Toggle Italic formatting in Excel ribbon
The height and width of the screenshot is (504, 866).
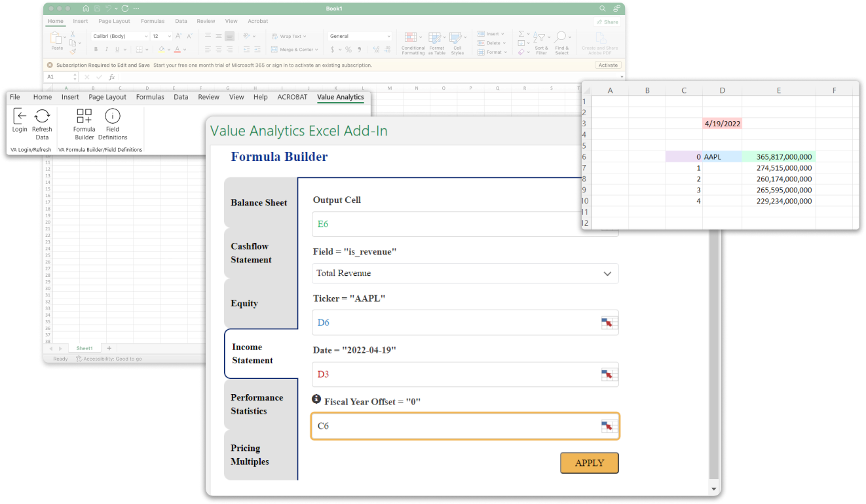pyautogui.click(x=106, y=49)
